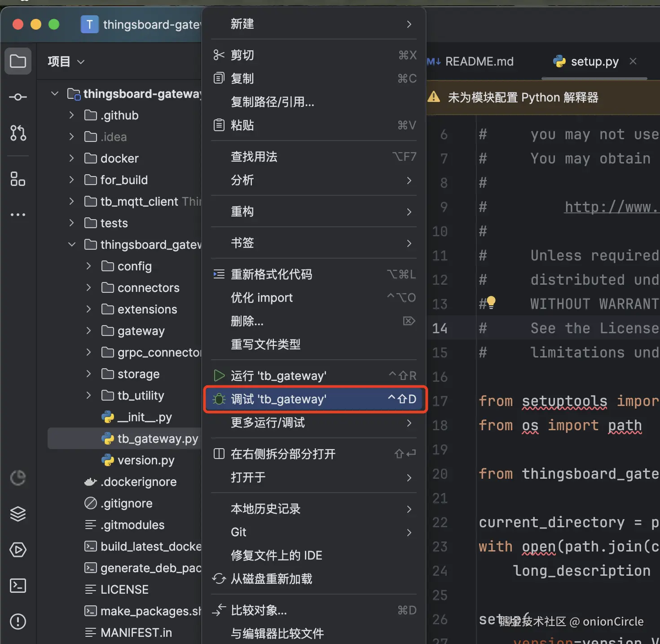
Task: Open the Problems warning icon in sidebar
Action: point(18,622)
